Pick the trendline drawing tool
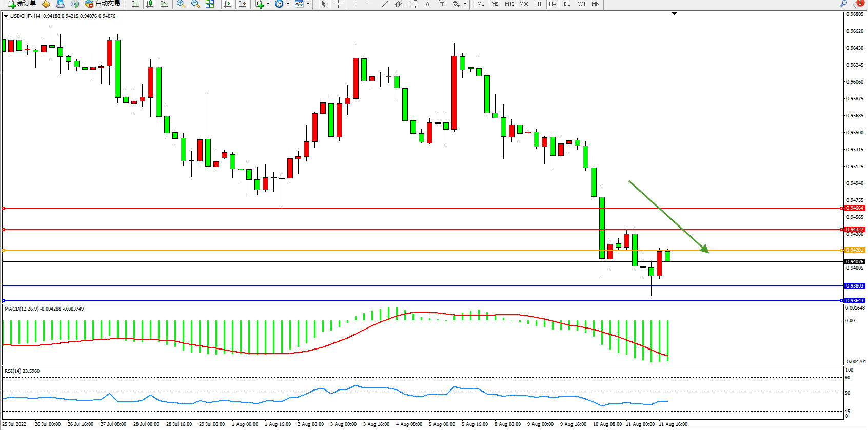 pos(385,4)
